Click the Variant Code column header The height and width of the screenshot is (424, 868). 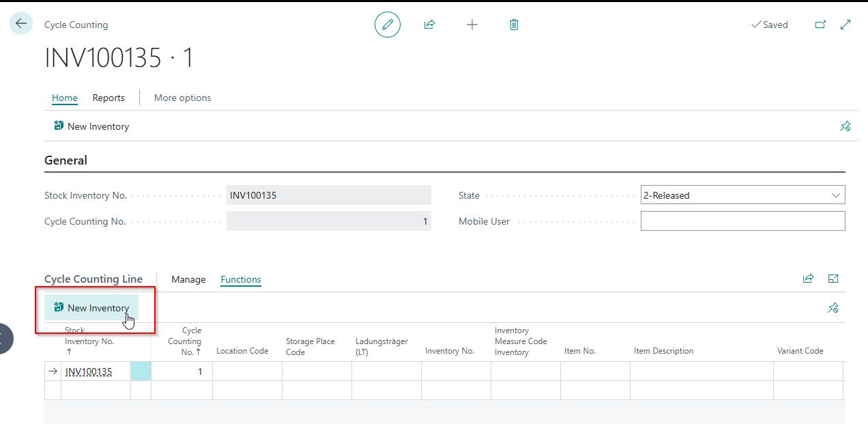pyautogui.click(x=800, y=351)
